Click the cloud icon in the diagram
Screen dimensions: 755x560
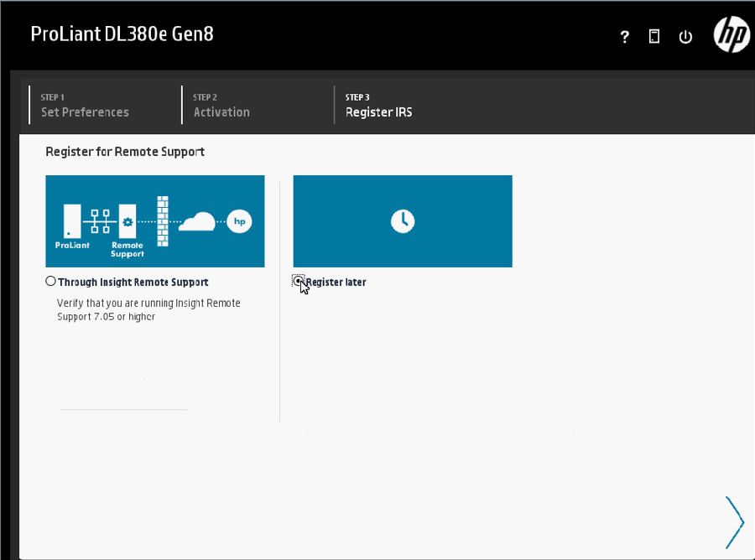click(x=198, y=221)
